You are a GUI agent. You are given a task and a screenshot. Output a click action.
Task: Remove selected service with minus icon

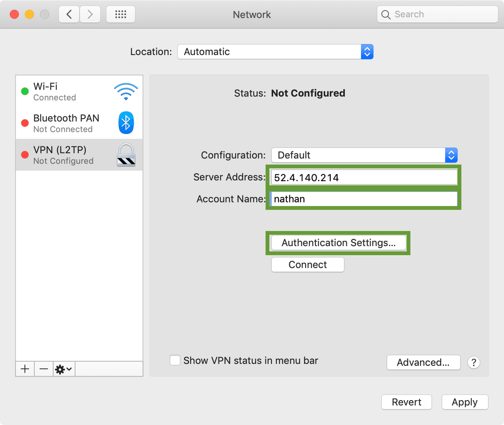click(x=43, y=369)
